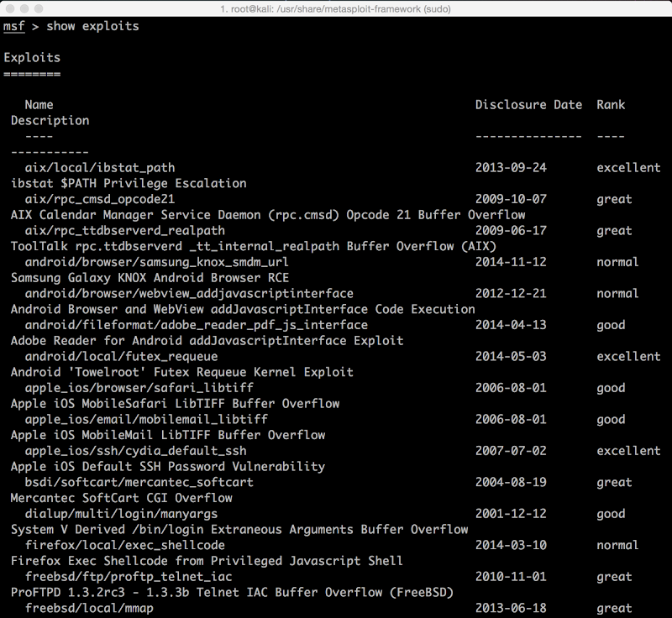Click the Name column header
The image size is (672, 618).
(39, 104)
